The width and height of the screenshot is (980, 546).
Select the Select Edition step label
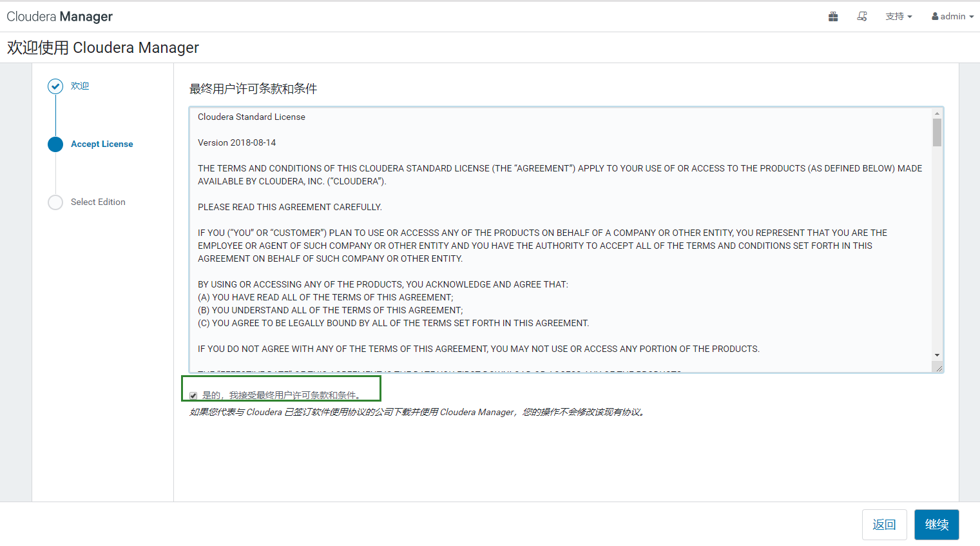98,202
